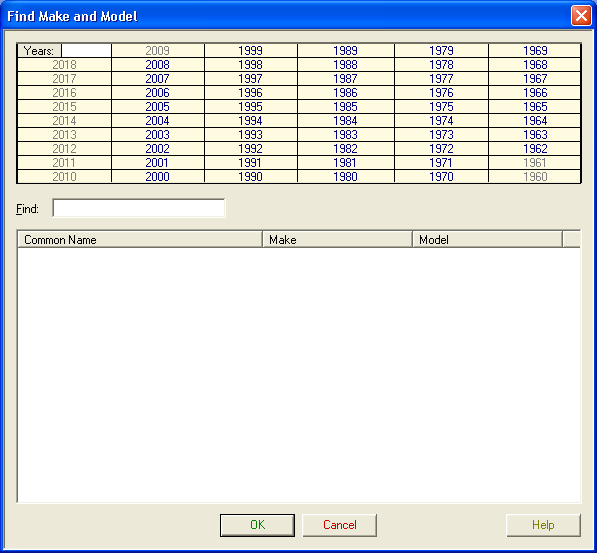Choose year 1994 from the grid

[251, 121]
